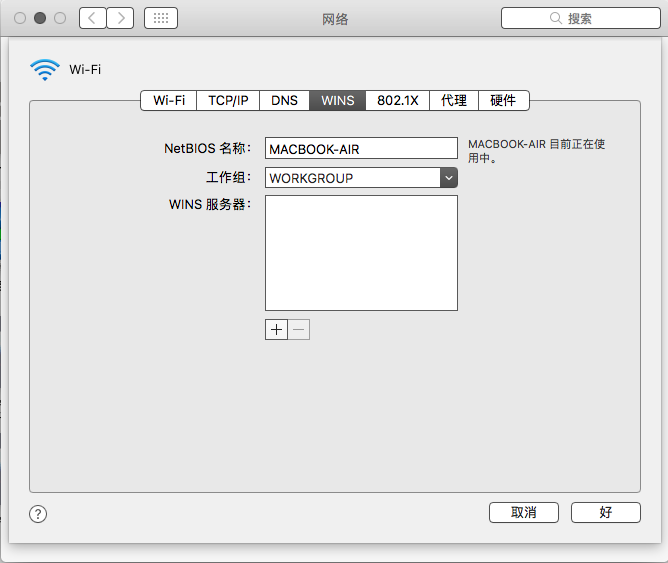Expand the 工作组 WORKGROUP dropdown arrow
This screenshot has width=668, height=563.
coord(449,178)
